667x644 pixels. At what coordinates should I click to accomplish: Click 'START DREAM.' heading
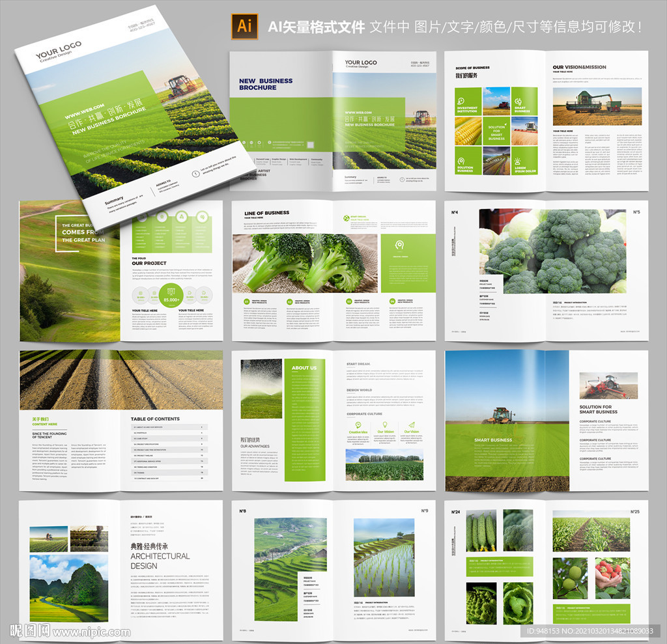pyautogui.click(x=359, y=364)
